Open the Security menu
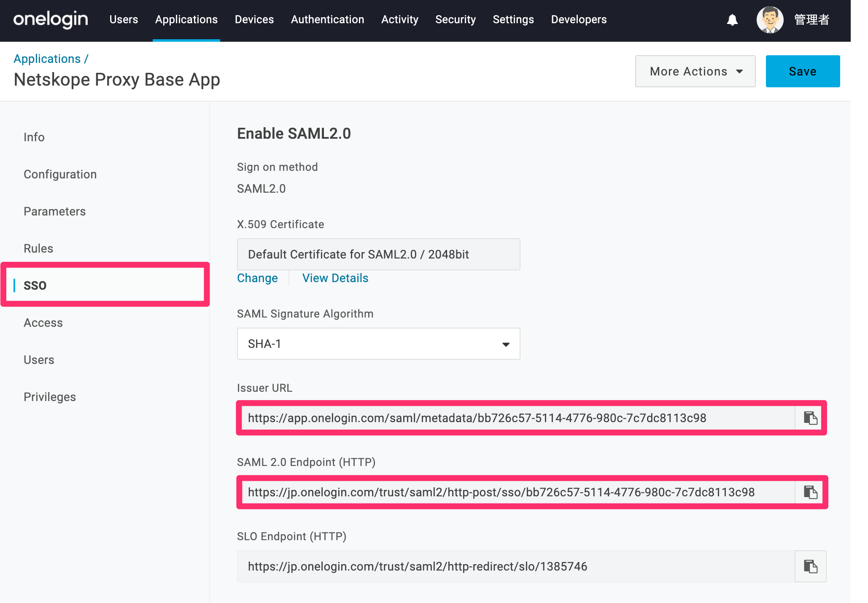This screenshot has height=603, width=868. click(456, 19)
